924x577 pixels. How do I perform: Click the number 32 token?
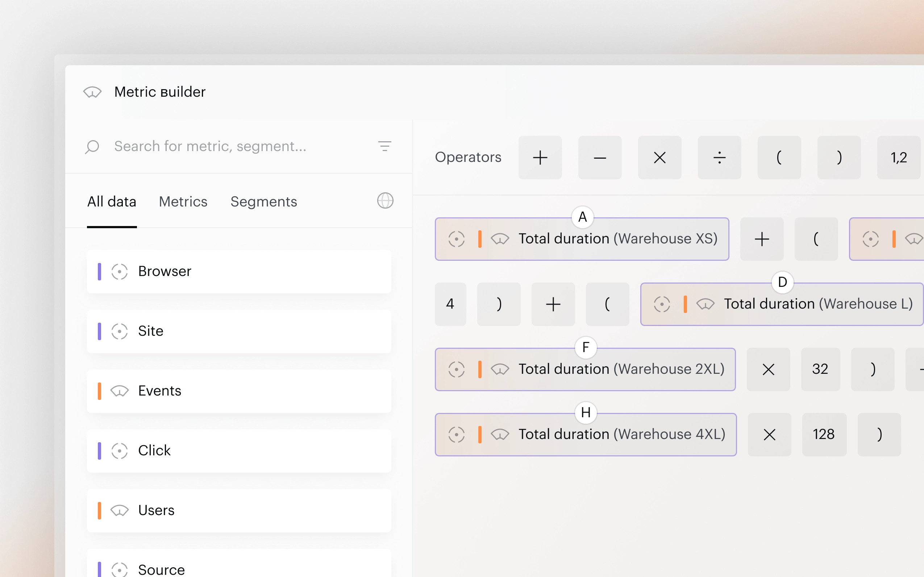point(820,369)
